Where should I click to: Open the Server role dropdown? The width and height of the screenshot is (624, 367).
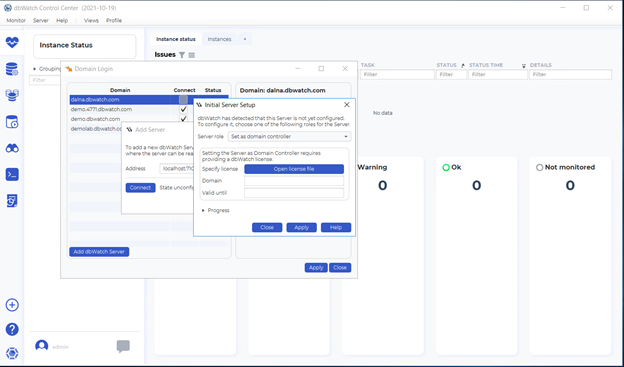pyautogui.click(x=289, y=137)
